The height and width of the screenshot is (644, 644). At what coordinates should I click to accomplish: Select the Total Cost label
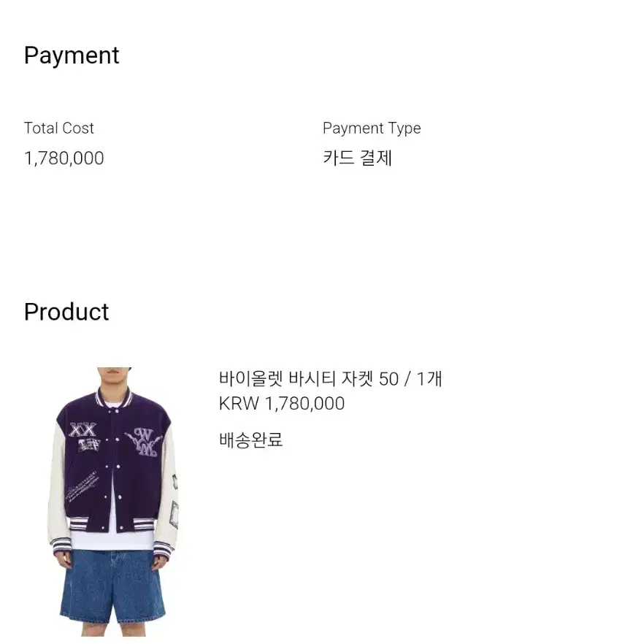point(58,129)
